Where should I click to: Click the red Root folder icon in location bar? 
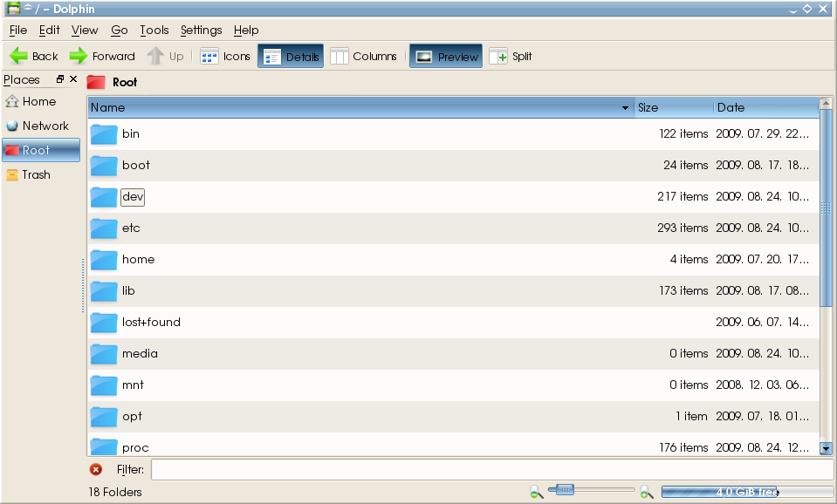(96, 82)
